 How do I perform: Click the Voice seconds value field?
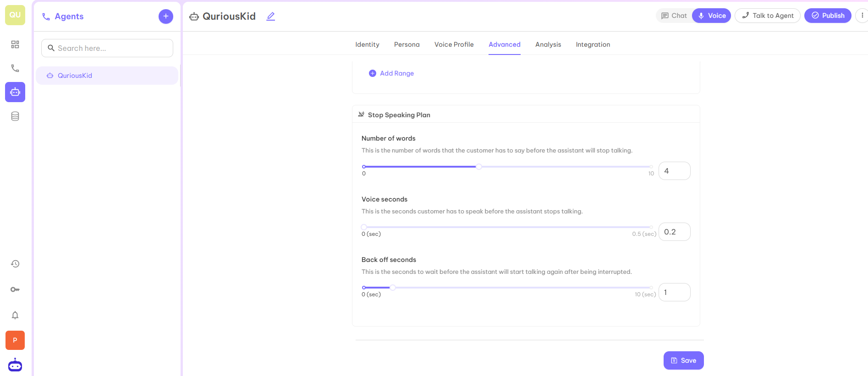coord(675,232)
